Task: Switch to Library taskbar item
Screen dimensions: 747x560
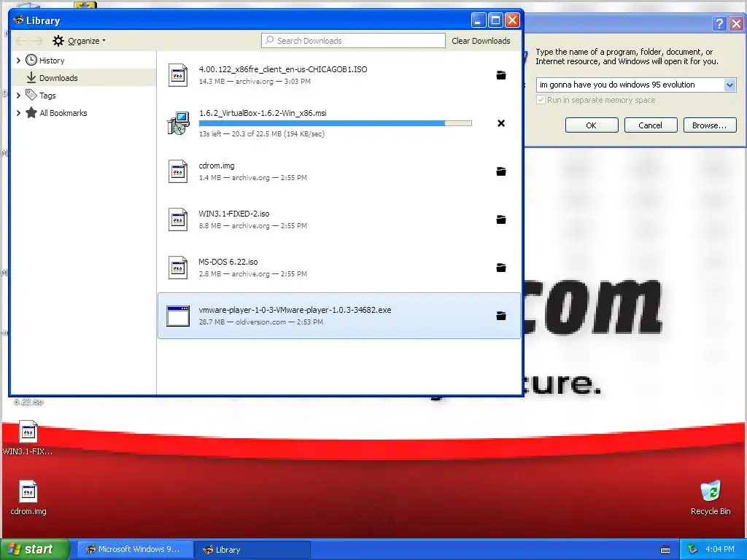Action: [252, 549]
